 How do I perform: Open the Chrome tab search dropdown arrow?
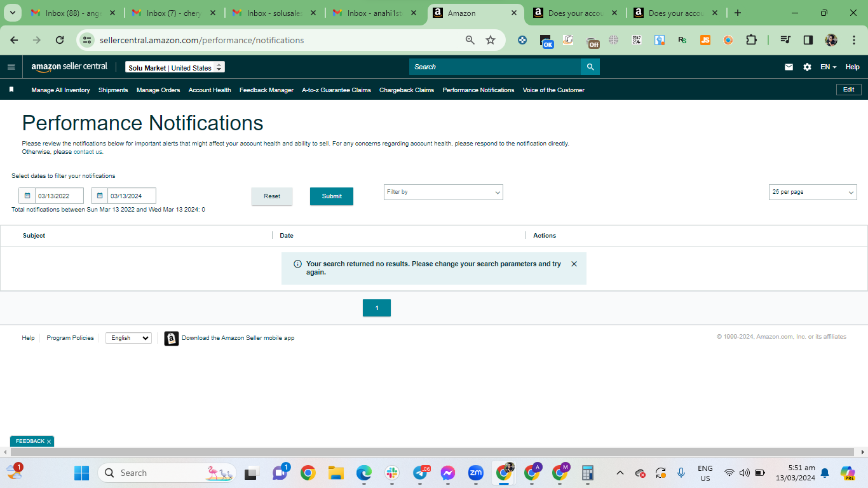click(11, 13)
